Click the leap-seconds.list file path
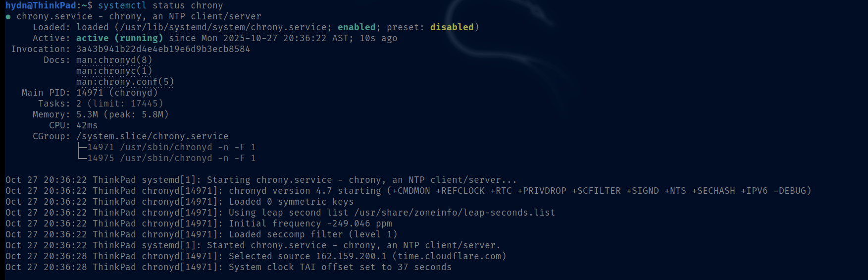The height and width of the screenshot is (280, 868). click(455, 213)
